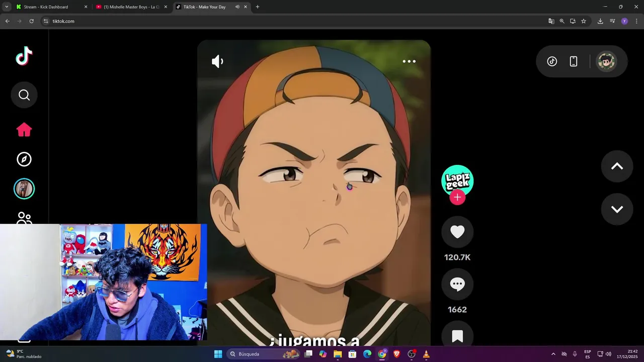The image size is (644, 362).
Task: Open the Windows Start menu
Action: tap(218, 354)
